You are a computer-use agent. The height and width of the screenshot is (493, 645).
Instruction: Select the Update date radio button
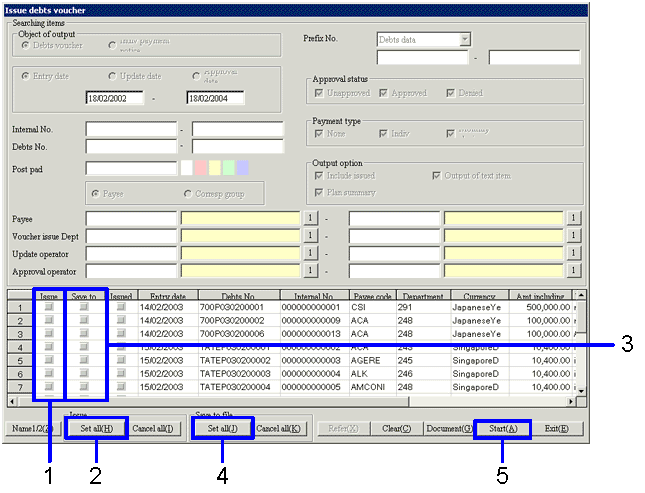pos(112,77)
